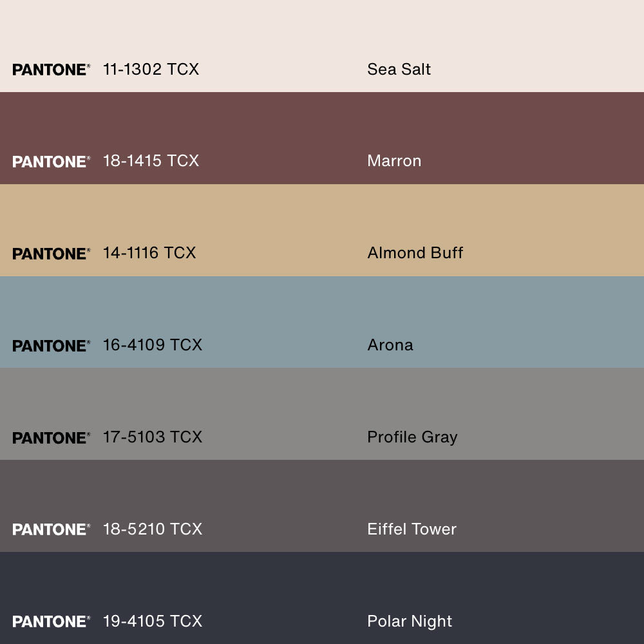
Task: Click color code 16-4109 TCX
Action: (153, 345)
